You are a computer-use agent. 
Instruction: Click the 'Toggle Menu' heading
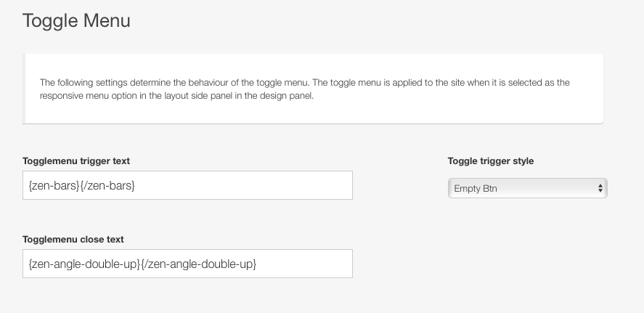tap(76, 20)
